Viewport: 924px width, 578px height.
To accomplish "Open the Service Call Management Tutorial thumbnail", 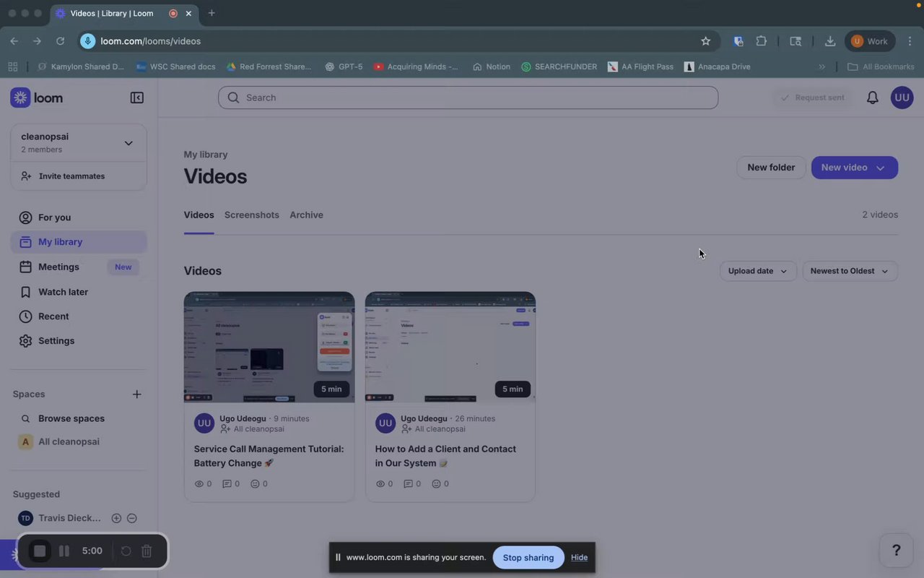I will [x=269, y=347].
